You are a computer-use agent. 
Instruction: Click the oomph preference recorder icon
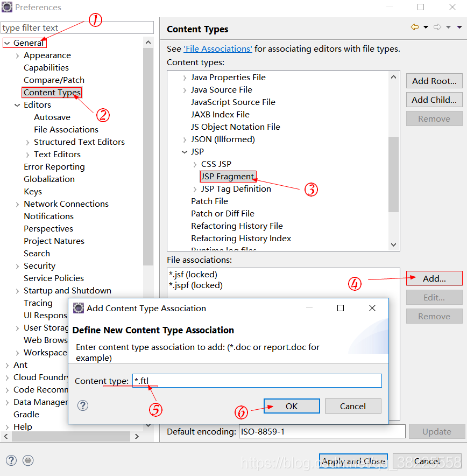(x=28, y=460)
